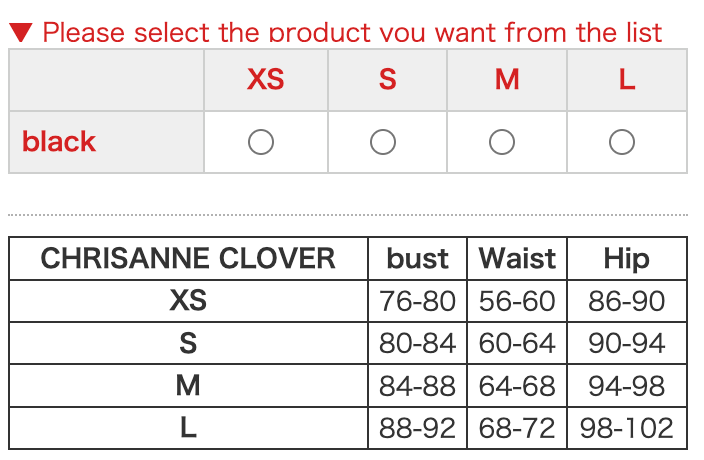704x460 pixels.
Task: Click the "Hip" column header
Action: pos(627,259)
